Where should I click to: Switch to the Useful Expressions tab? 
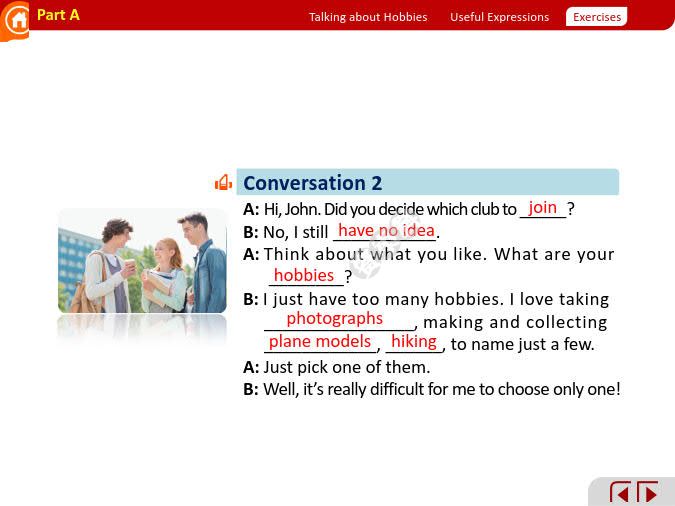tap(499, 17)
